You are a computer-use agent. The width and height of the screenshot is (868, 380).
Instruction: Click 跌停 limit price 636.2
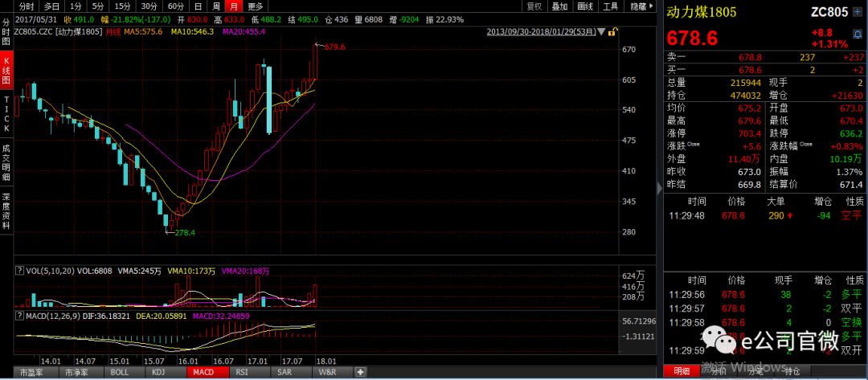851,134
